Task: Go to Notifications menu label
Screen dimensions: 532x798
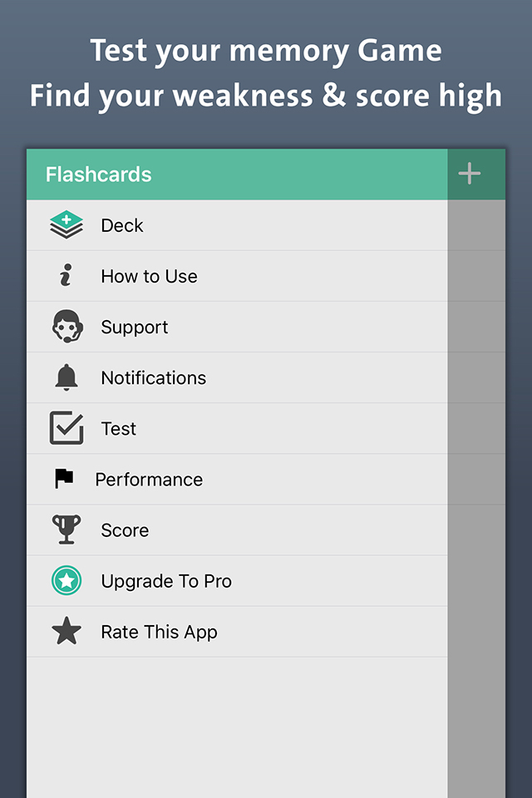Action: point(154,377)
